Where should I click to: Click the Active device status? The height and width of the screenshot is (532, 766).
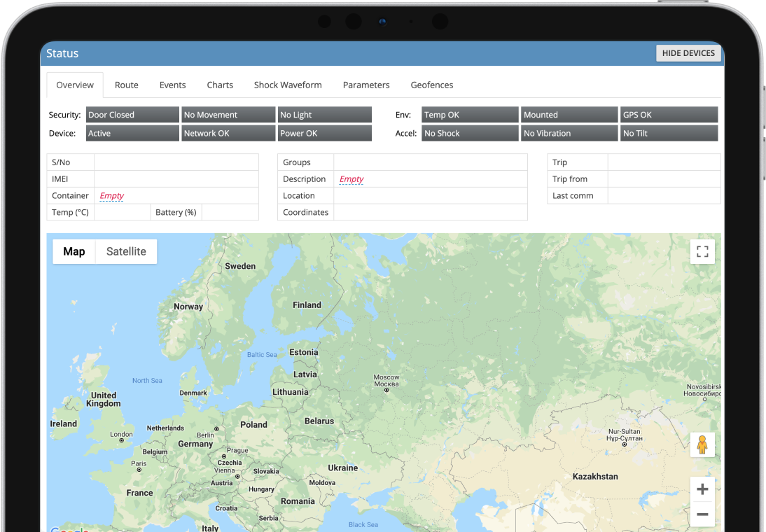coord(132,134)
